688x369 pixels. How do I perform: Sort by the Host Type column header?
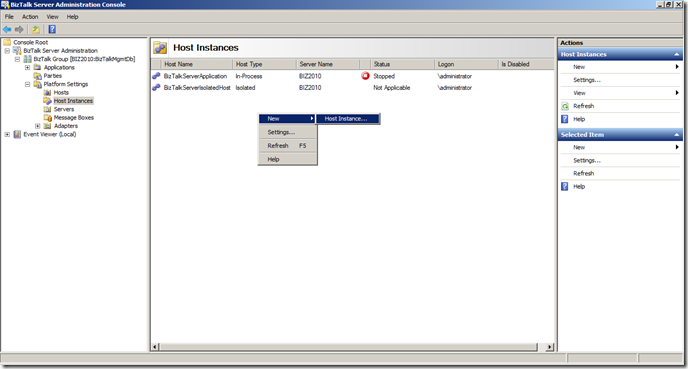point(265,64)
